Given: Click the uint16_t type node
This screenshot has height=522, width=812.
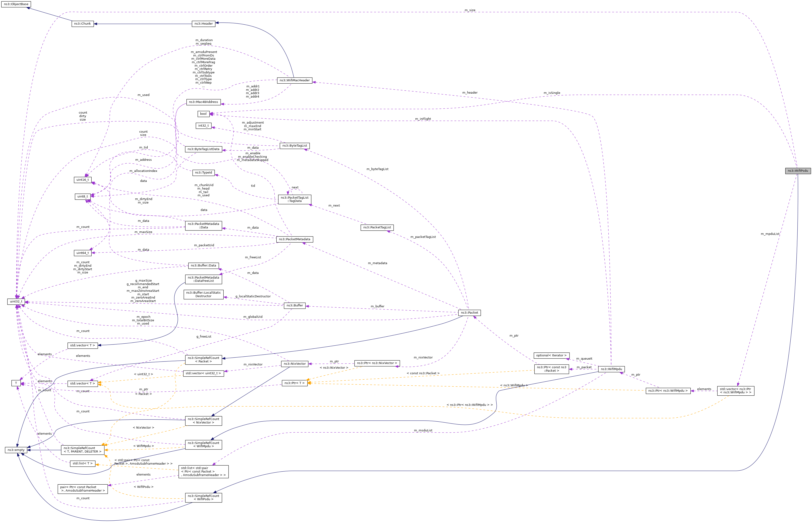Looking at the screenshot, I should tap(83, 180).
